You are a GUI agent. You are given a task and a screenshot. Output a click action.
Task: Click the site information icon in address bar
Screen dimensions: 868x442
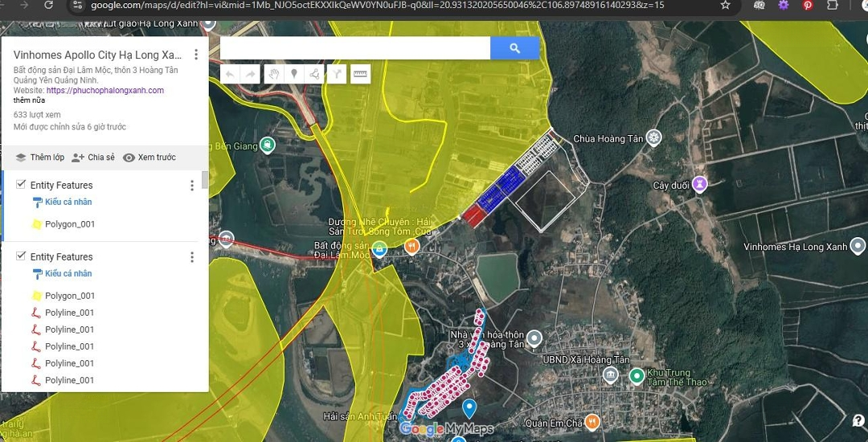(77, 5)
